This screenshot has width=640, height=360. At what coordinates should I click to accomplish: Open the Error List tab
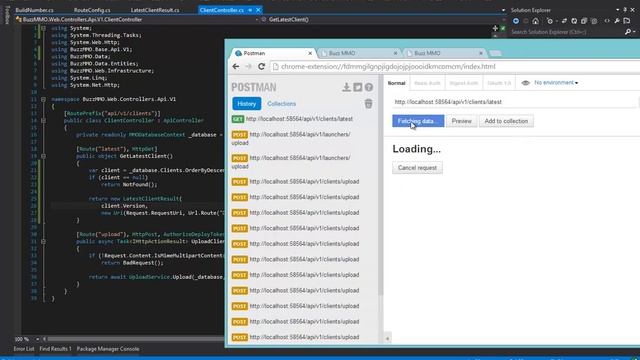coord(24,349)
